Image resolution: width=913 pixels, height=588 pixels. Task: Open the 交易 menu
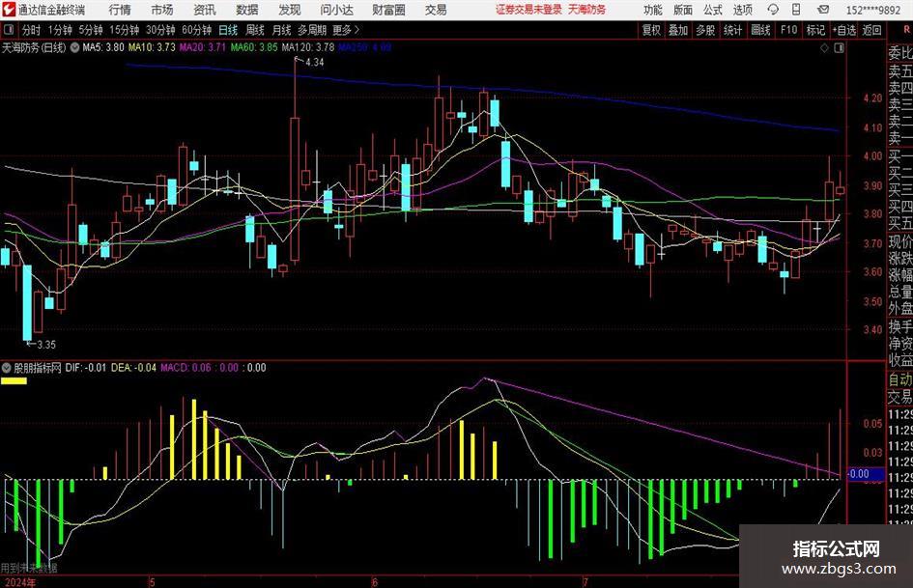tap(436, 10)
